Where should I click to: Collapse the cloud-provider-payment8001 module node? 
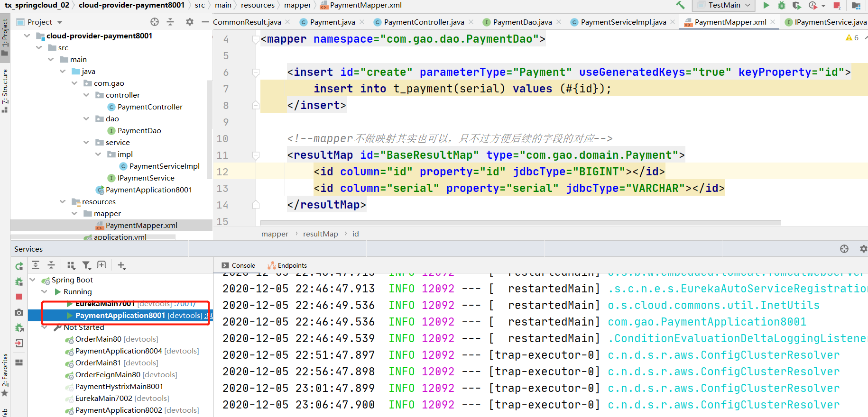point(27,36)
